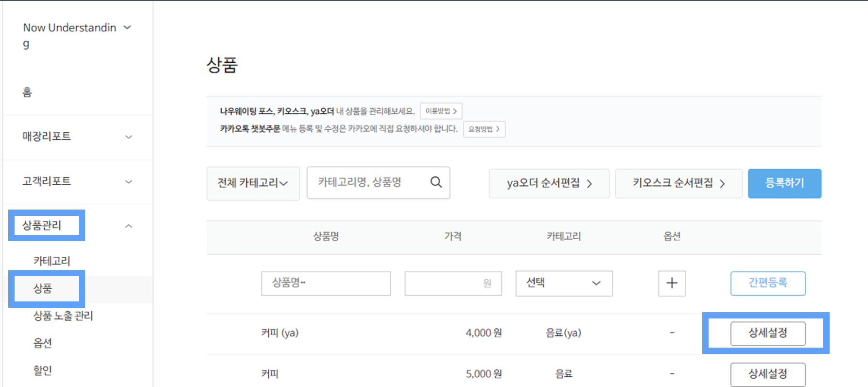The width and height of the screenshot is (868, 387).
Task: Click the 간편등록 button
Action: (x=768, y=283)
